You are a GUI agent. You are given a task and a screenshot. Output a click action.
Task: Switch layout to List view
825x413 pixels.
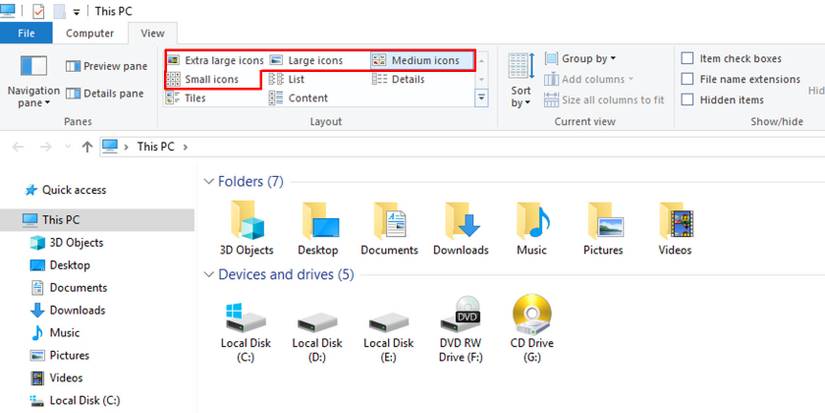click(287, 79)
